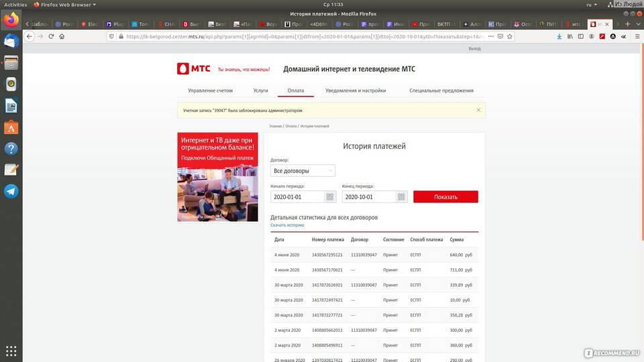List all tabs dropdown arrow

[638, 24]
